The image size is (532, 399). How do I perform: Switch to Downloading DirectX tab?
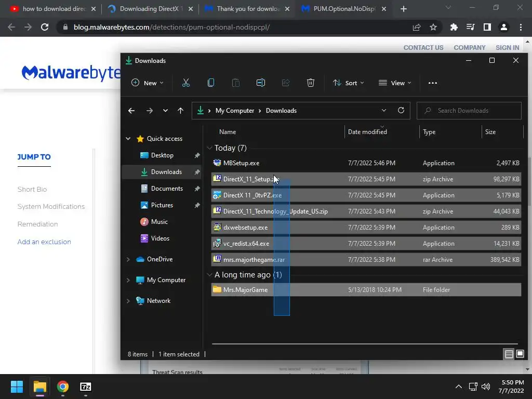[149, 9]
